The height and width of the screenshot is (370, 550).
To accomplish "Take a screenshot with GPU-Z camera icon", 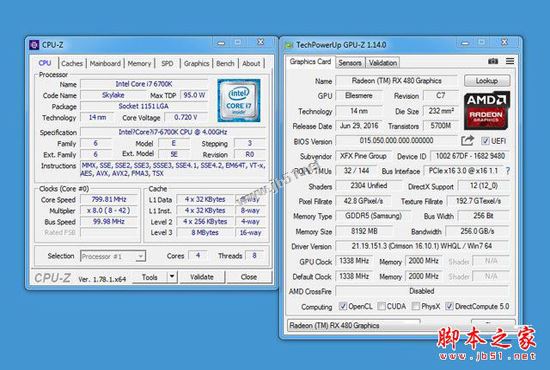I will [x=493, y=61].
